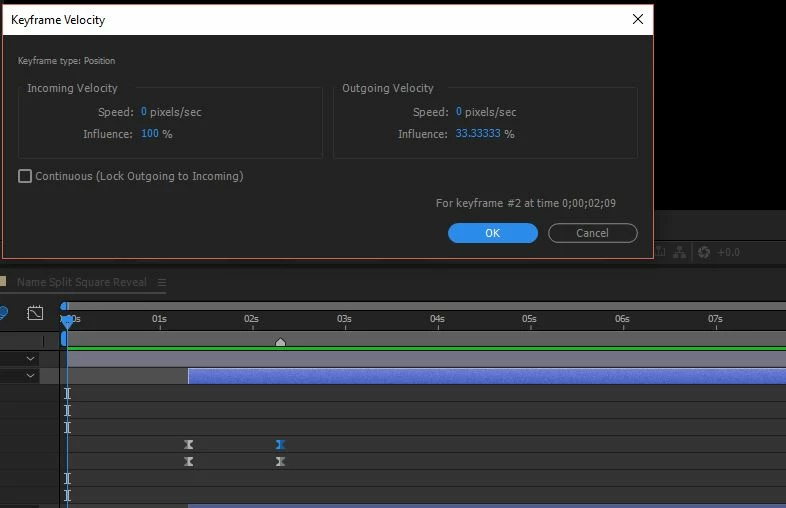The width and height of the screenshot is (786, 508).
Task: Select the highlighted blue keyframe at 02;09
Action: (280, 444)
